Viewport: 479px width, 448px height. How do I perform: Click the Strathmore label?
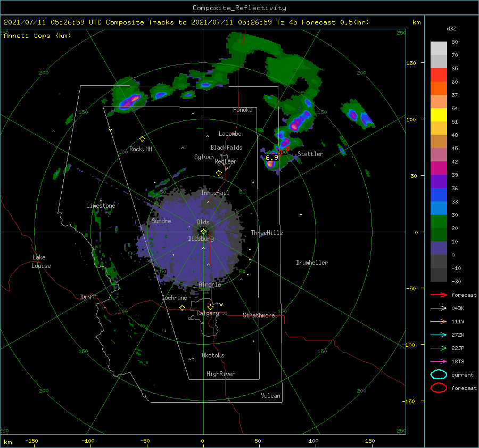click(x=259, y=315)
